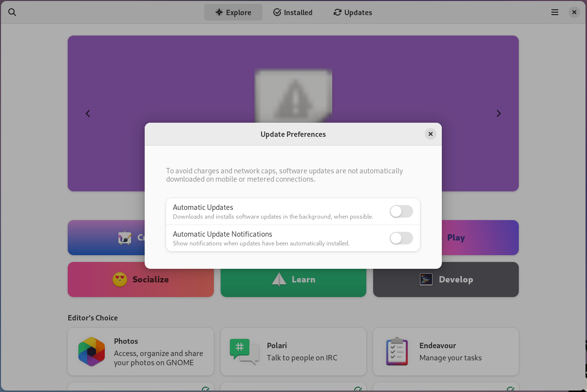Toggle Automatic Update Notifications switch
This screenshot has height=392, width=587.
click(x=401, y=238)
